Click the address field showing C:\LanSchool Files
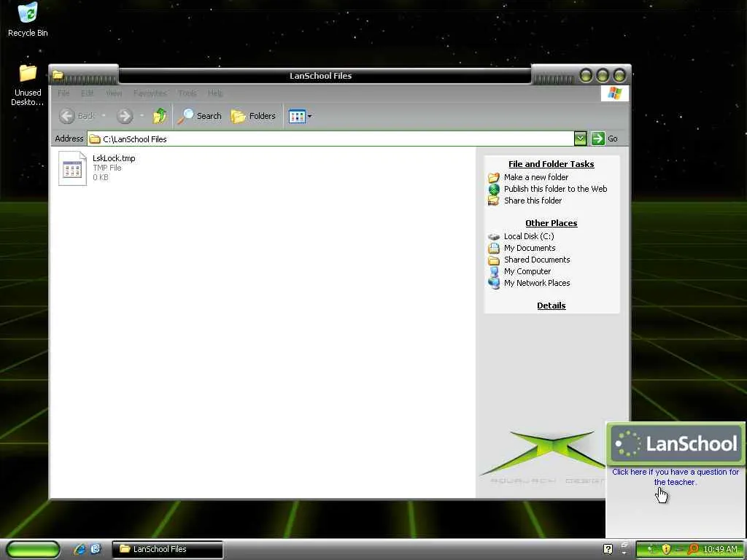This screenshot has height=560, width=747. click(330, 139)
